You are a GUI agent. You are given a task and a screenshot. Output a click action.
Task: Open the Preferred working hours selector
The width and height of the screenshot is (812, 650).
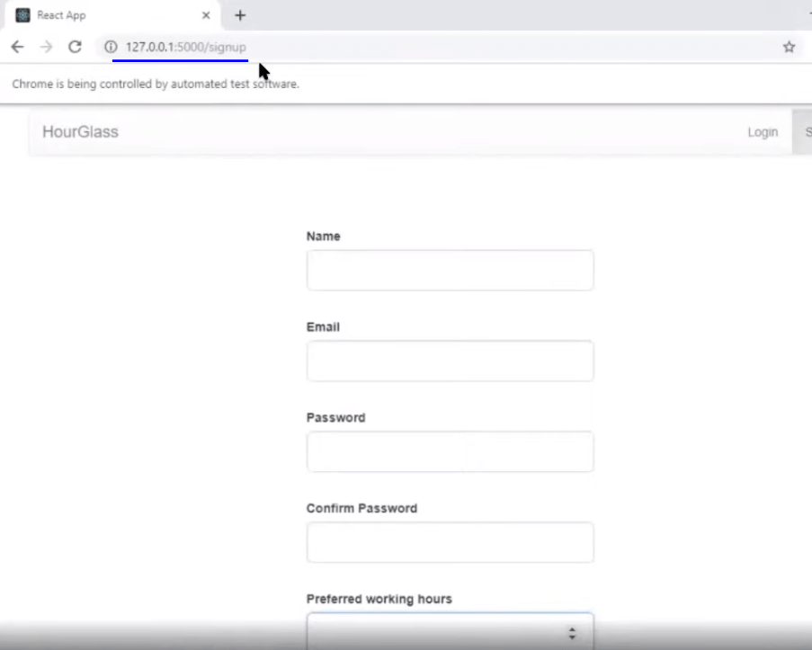click(450, 631)
